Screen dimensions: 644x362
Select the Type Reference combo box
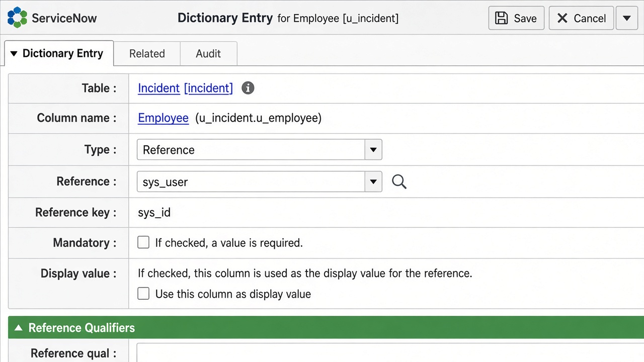click(259, 150)
